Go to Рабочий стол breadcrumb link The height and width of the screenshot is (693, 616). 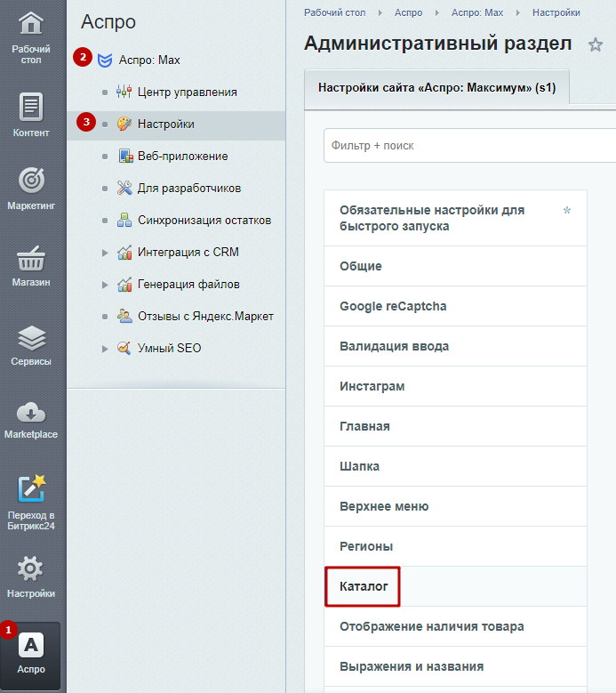335,12
